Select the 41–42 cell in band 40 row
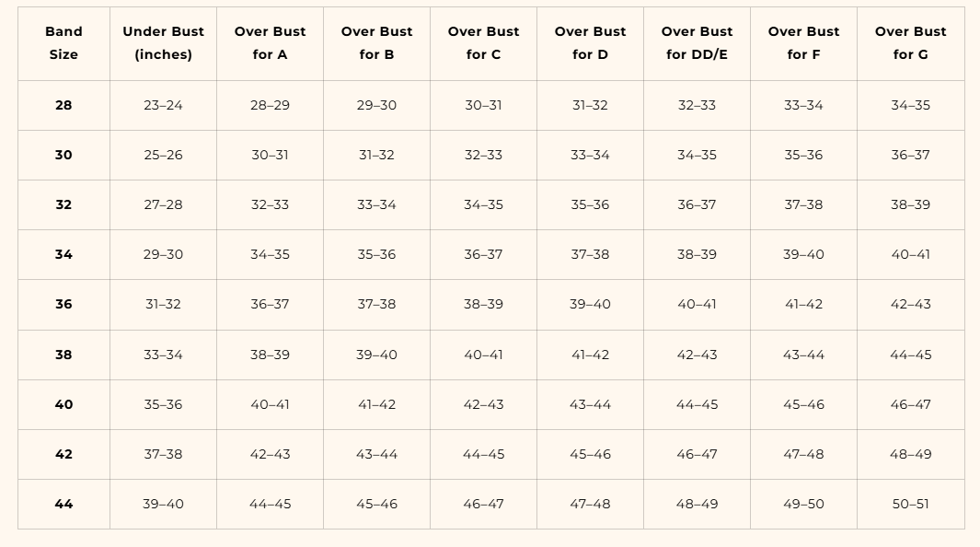This screenshot has height=547, width=980. click(377, 404)
